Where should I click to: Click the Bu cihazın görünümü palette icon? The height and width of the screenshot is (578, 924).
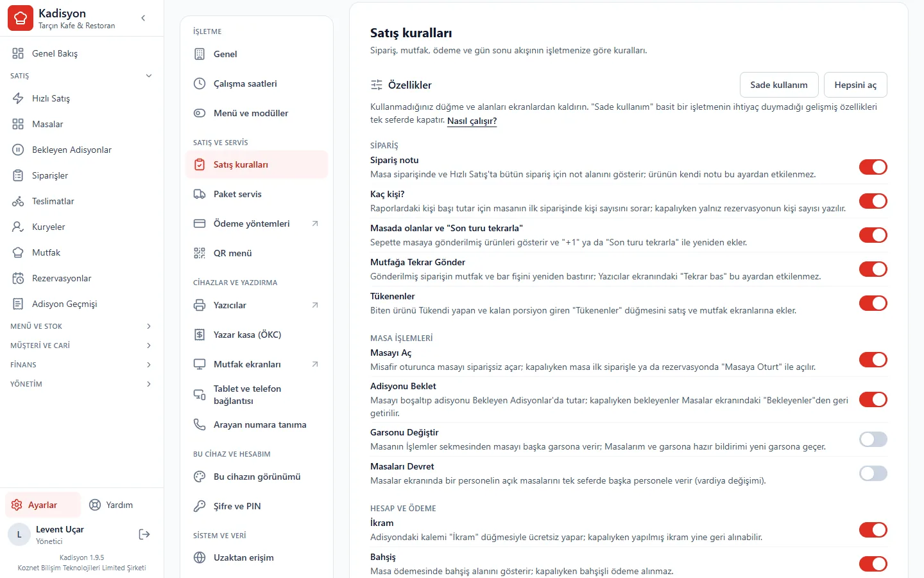click(x=200, y=477)
